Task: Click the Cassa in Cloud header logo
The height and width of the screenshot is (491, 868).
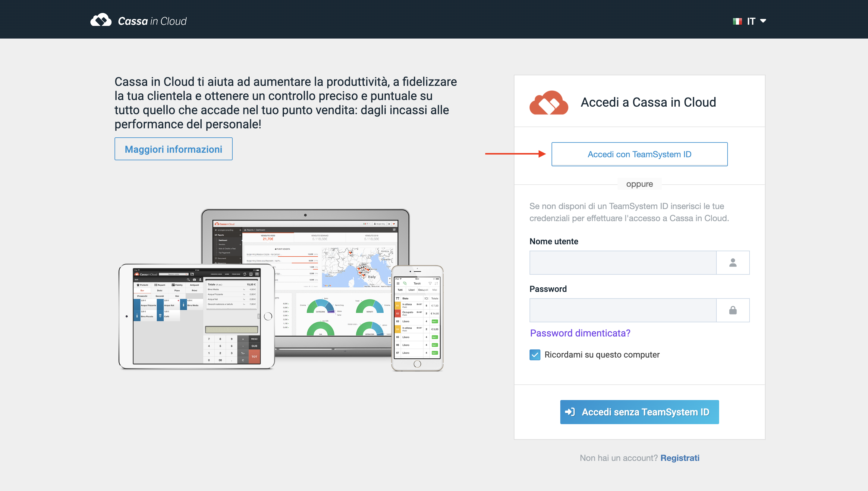Action: click(138, 20)
